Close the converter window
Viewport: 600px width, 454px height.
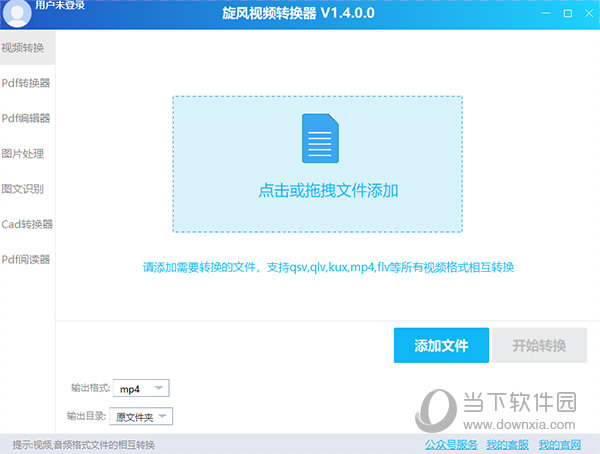[x=589, y=13]
